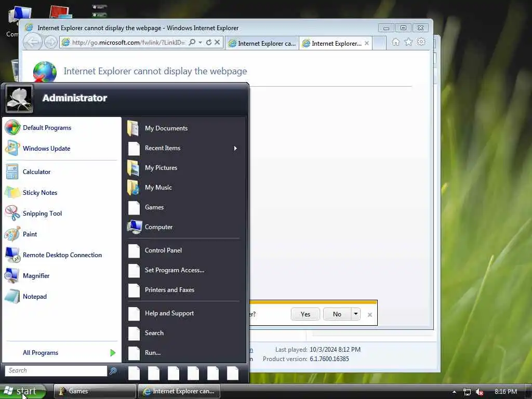Open dropdown arrow next to No
This screenshot has width=532, height=399.
[355, 314]
